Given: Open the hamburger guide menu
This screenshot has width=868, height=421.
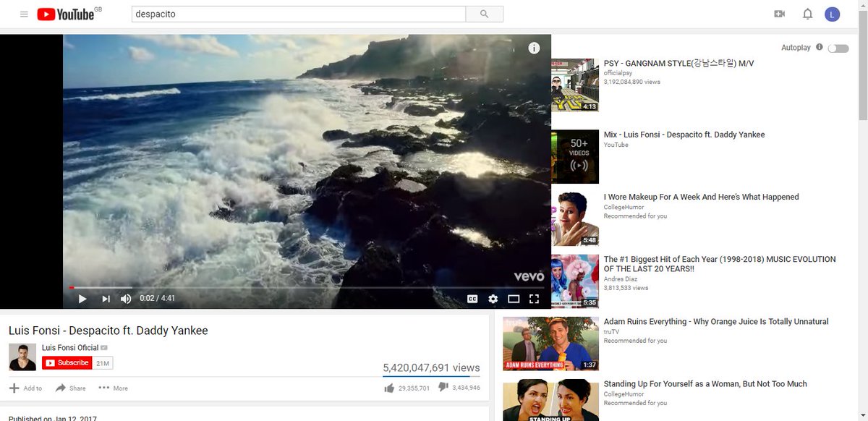Looking at the screenshot, I should pos(24,14).
